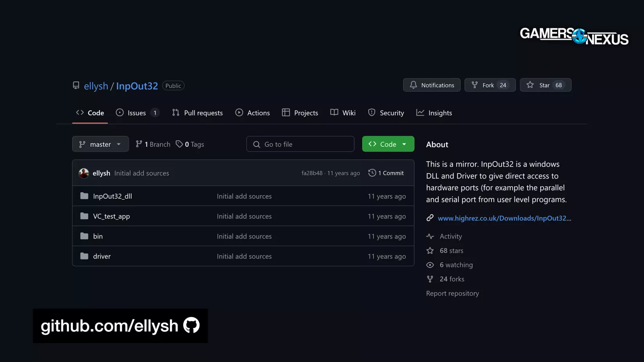
Task: Go to the Actions tab
Action: (x=252, y=113)
